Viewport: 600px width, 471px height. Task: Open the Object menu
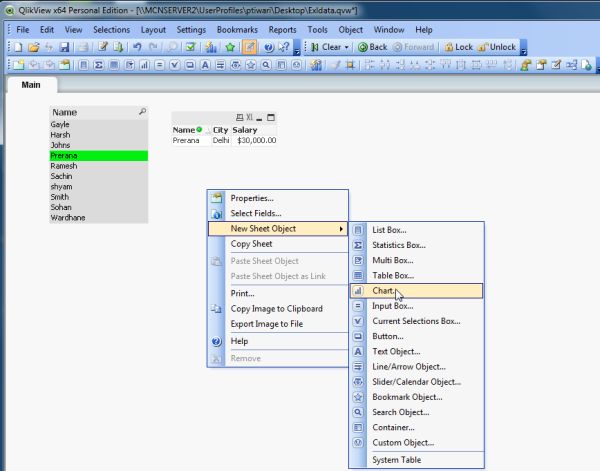351,30
